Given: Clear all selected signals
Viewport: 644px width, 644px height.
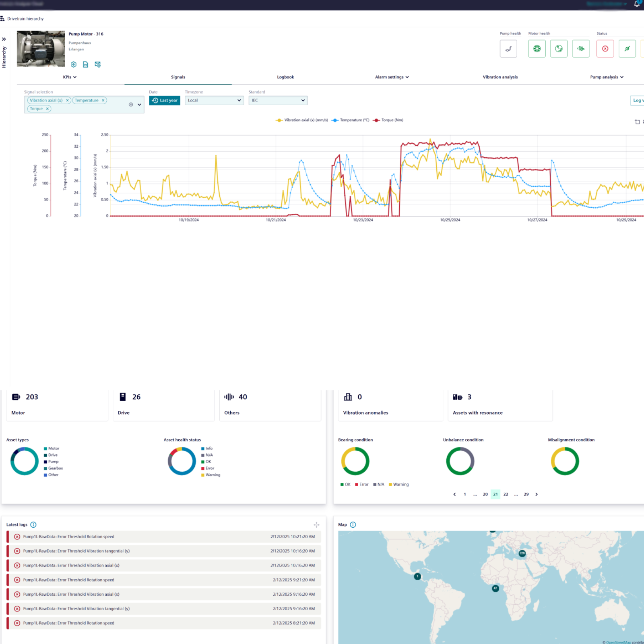Looking at the screenshot, I should (131, 105).
